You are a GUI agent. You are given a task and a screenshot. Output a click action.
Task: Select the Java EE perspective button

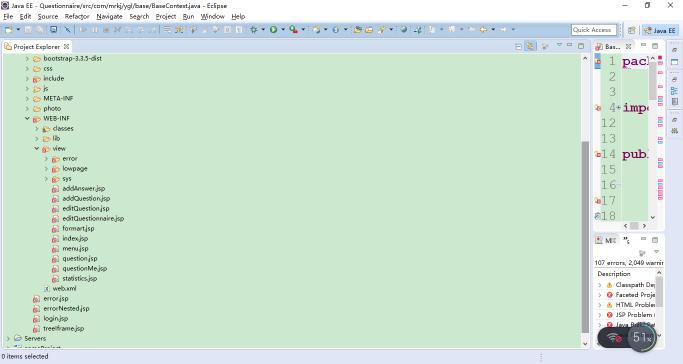click(660, 30)
